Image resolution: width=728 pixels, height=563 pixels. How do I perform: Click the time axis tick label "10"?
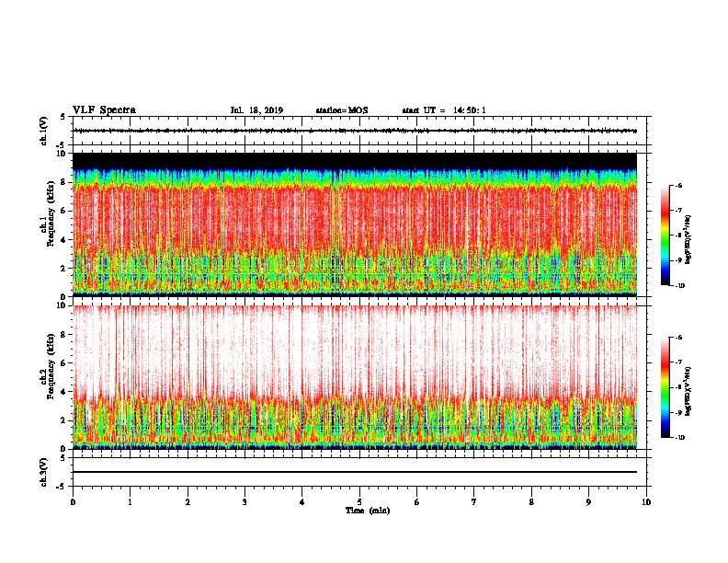[646, 502]
